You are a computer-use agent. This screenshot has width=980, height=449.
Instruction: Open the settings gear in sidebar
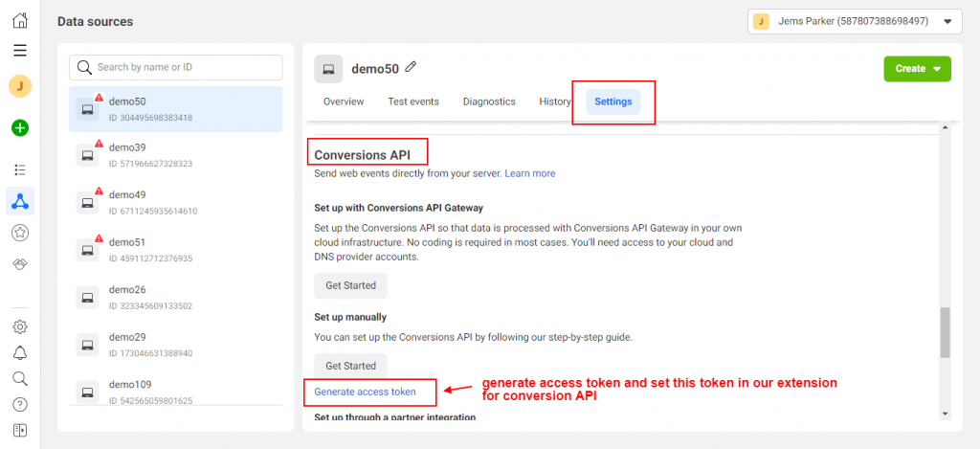click(x=20, y=326)
